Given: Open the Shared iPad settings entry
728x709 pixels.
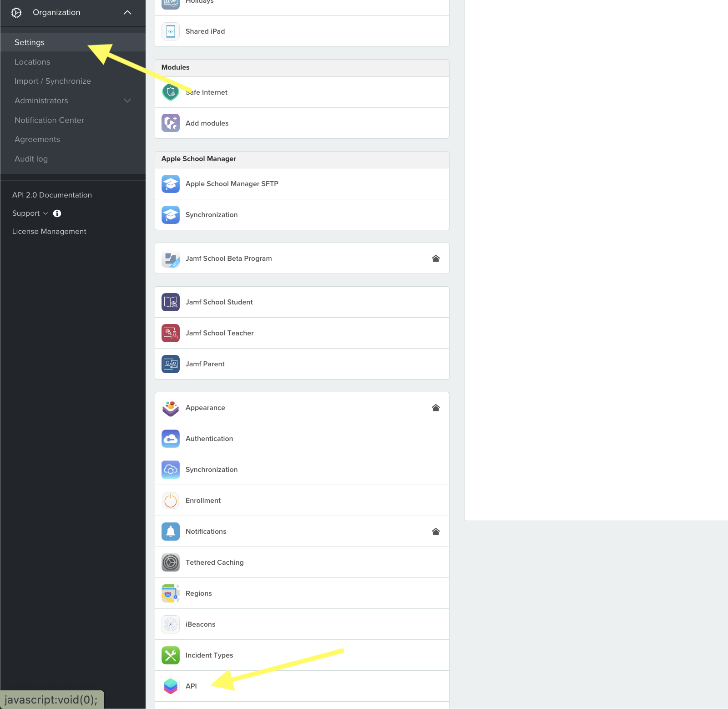Looking at the screenshot, I should [205, 31].
